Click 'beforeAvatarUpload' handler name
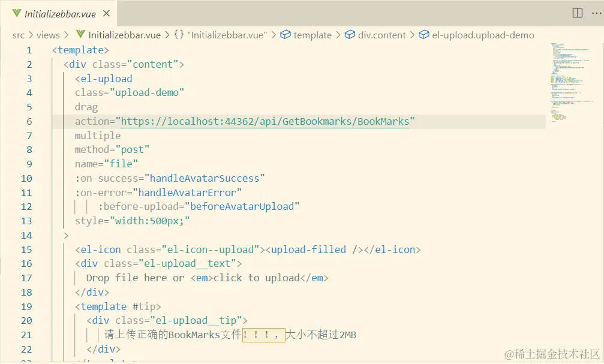Viewport: 604px width, 364px height. (x=242, y=206)
